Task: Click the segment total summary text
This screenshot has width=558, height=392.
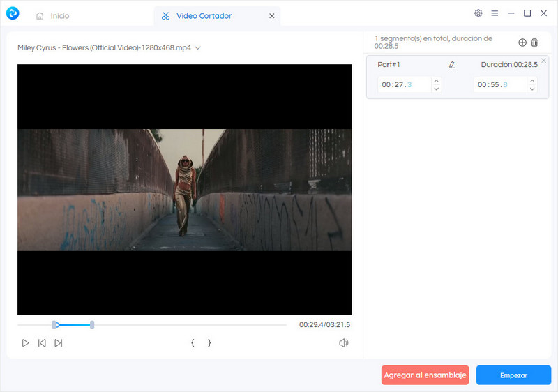Action: click(433, 43)
